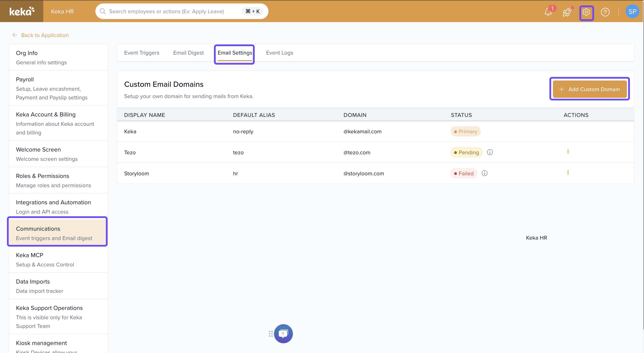Open Integrations and Automation settings

58,207
